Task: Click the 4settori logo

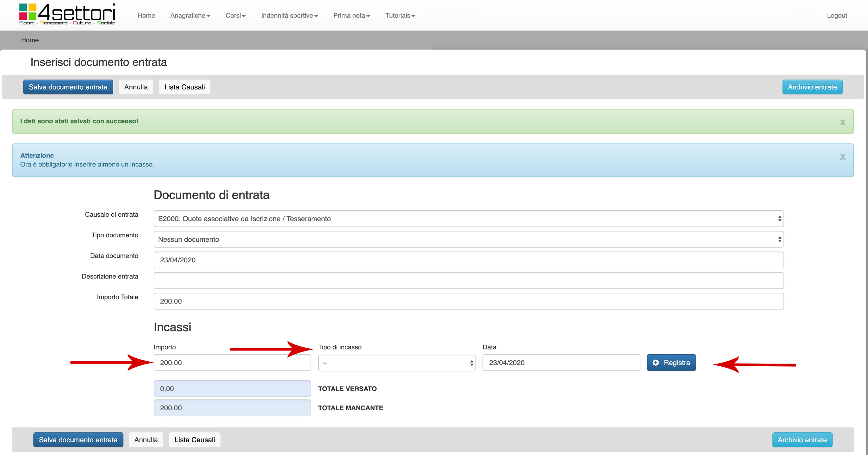Action: click(67, 14)
